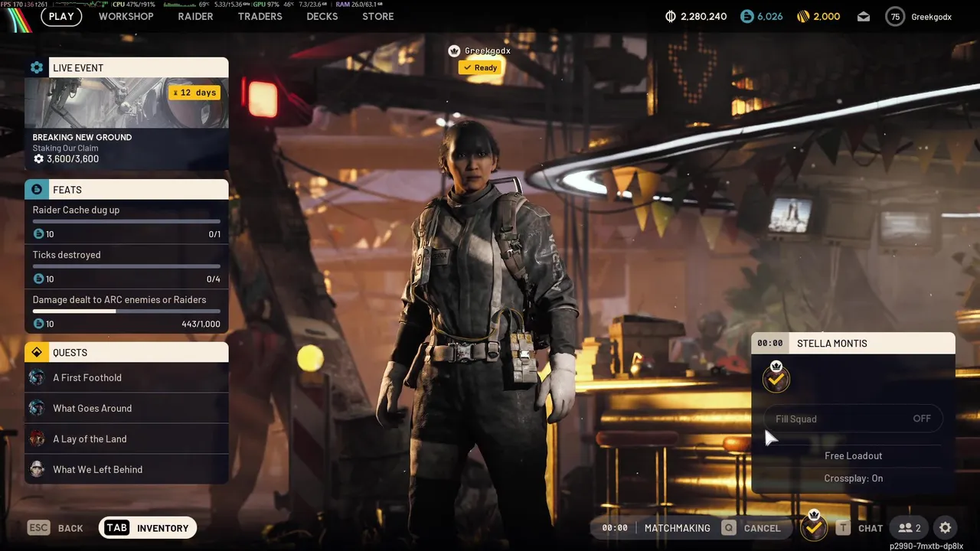Open the TRADERS tab
This screenshot has height=551, width=980.
coord(260,16)
